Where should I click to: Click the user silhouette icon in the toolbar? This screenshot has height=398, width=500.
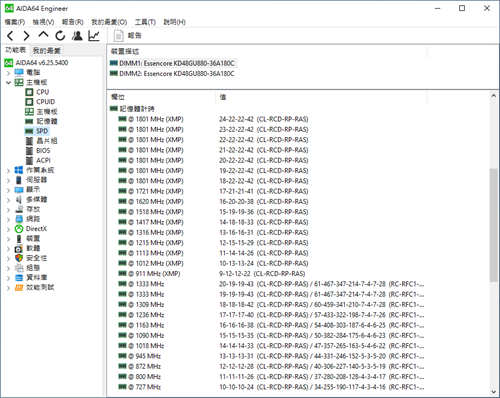tap(77, 35)
